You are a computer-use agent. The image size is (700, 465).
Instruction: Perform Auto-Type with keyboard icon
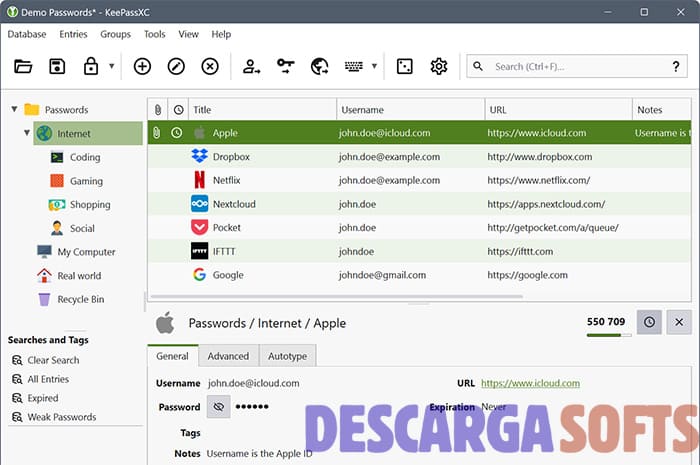point(354,66)
